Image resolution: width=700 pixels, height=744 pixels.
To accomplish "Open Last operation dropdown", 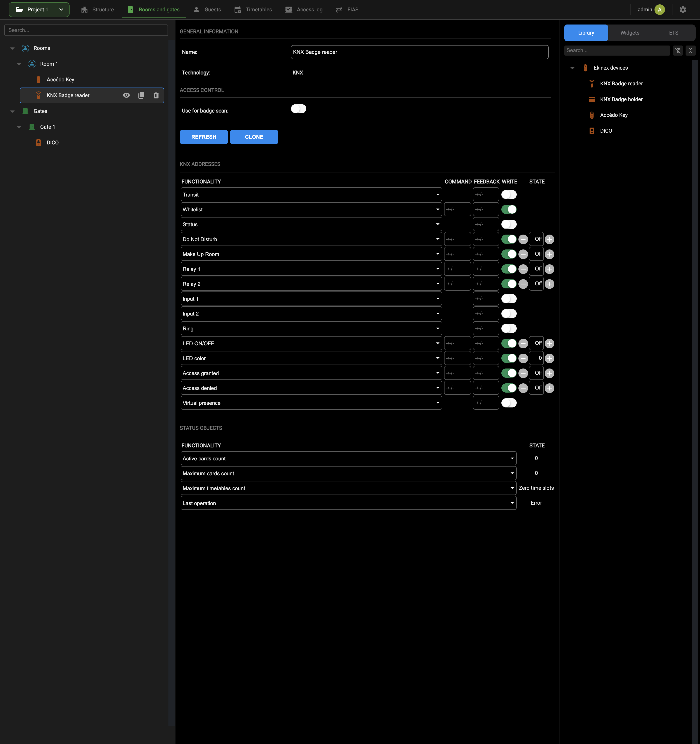I will [348, 503].
